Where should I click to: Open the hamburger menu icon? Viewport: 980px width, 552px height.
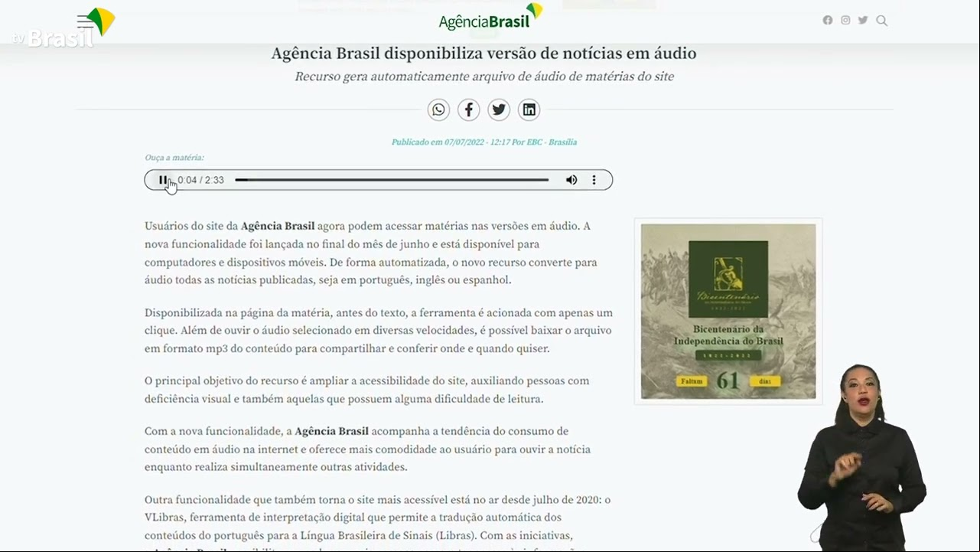(85, 22)
